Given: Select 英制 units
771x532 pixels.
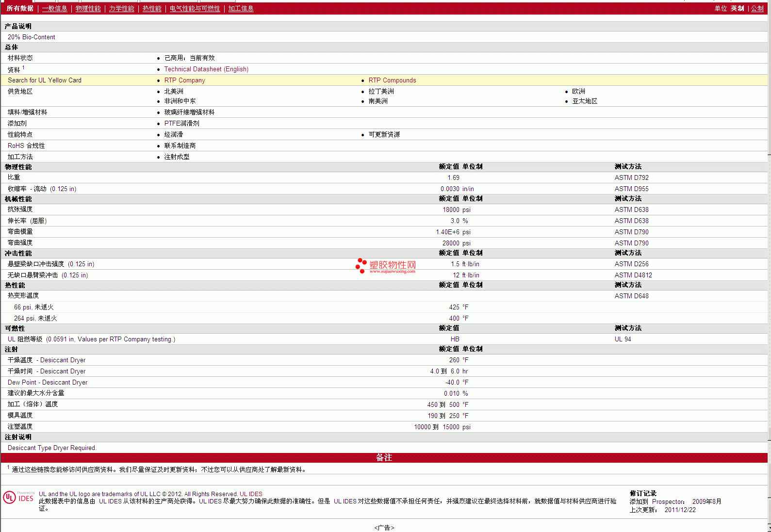Looking at the screenshot, I should coord(738,8).
